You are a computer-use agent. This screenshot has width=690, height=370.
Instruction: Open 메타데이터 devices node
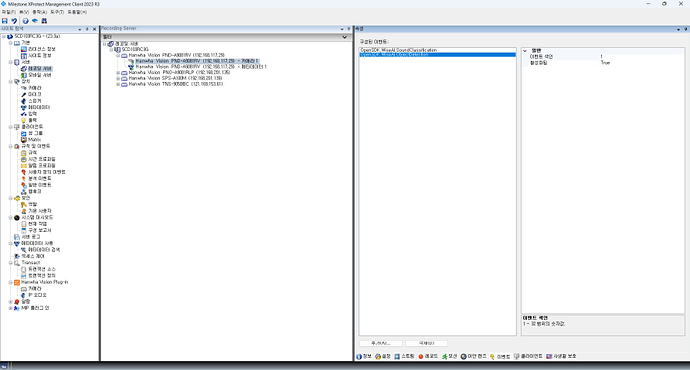39,107
